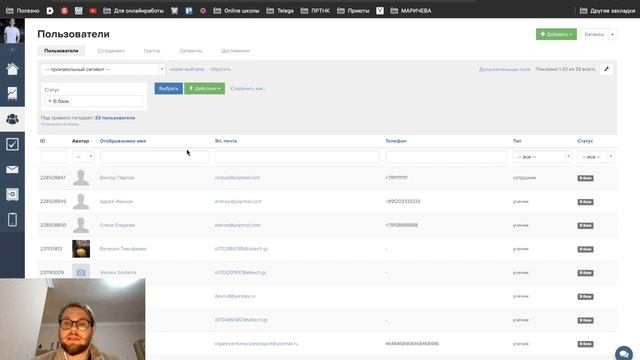Switch to the Сотрудники tab

tap(111, 51)
